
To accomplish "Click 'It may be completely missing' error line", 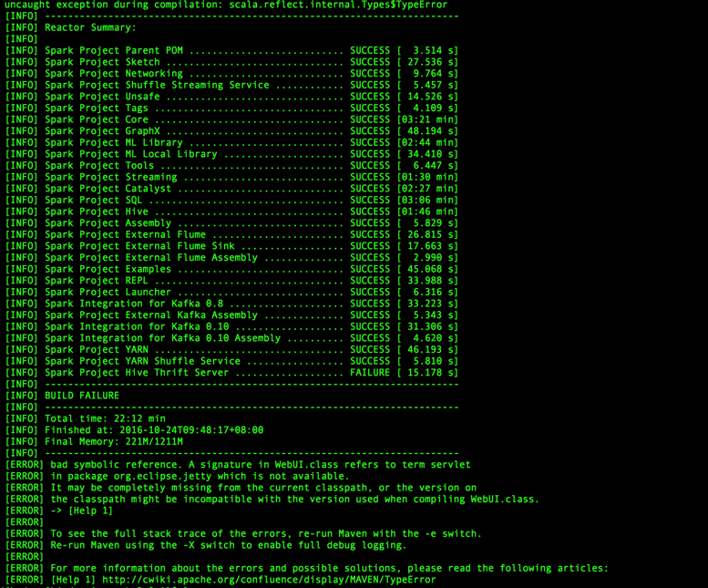I will pos(241,489).
